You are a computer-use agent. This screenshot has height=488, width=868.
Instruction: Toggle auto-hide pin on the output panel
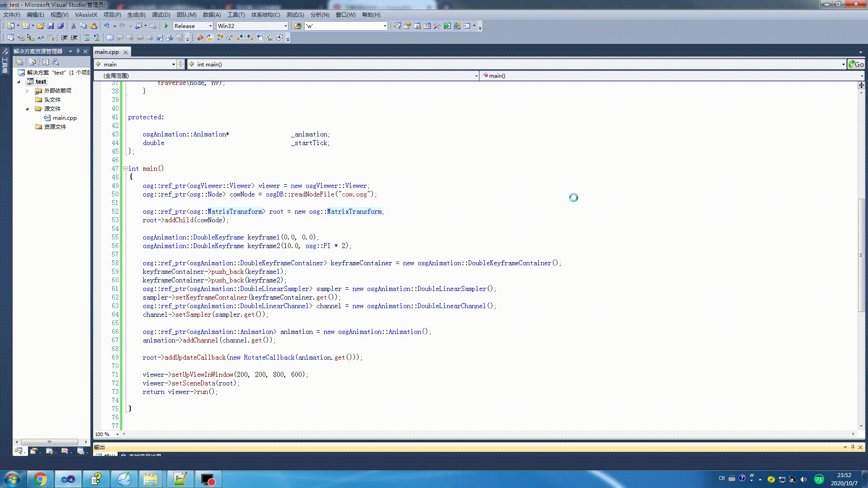tap(853, 447)
